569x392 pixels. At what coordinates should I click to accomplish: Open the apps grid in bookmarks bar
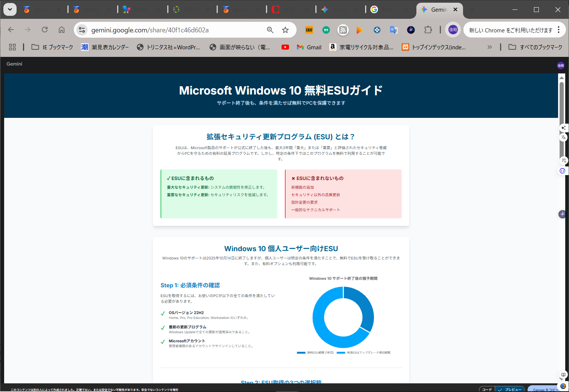tap(12, 47)
